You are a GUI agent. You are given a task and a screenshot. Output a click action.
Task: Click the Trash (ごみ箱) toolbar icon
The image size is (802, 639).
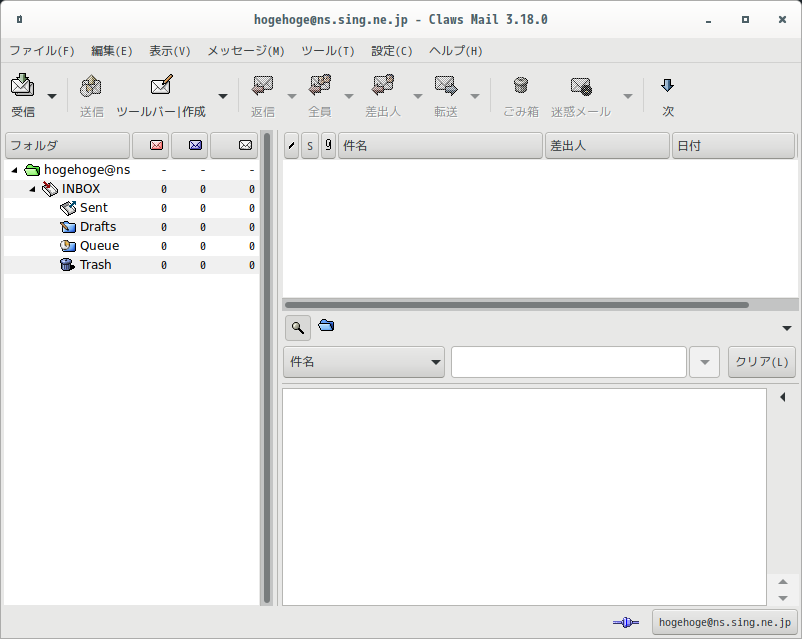(x=521, y=85)
